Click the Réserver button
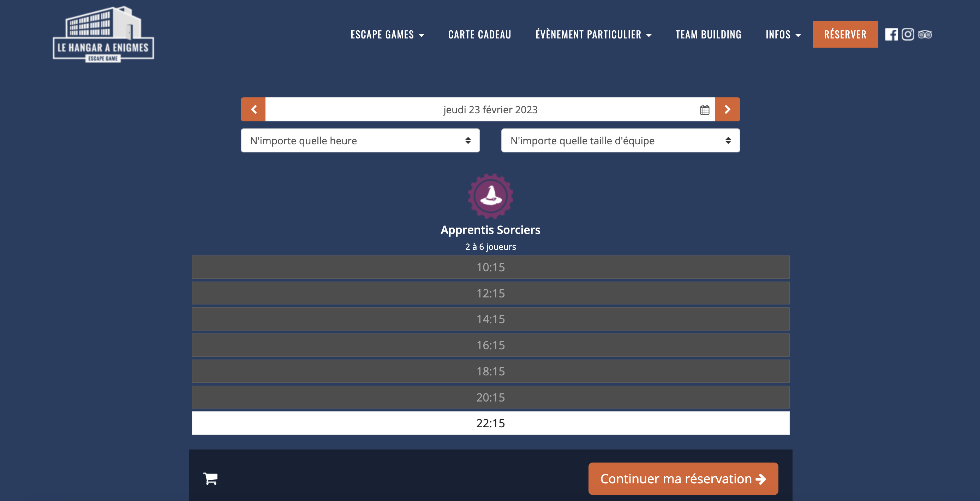This screenshot has height=501, width=980. tap(845, 34)
